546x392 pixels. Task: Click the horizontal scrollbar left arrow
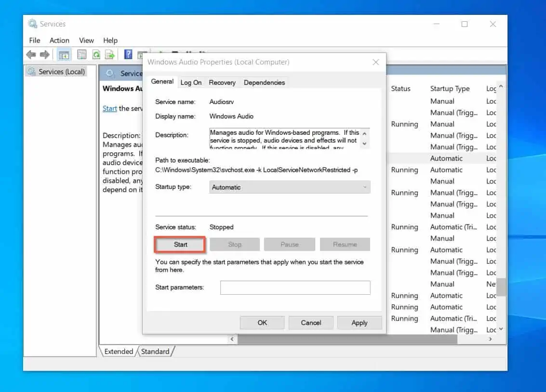[x=232, y=339]
